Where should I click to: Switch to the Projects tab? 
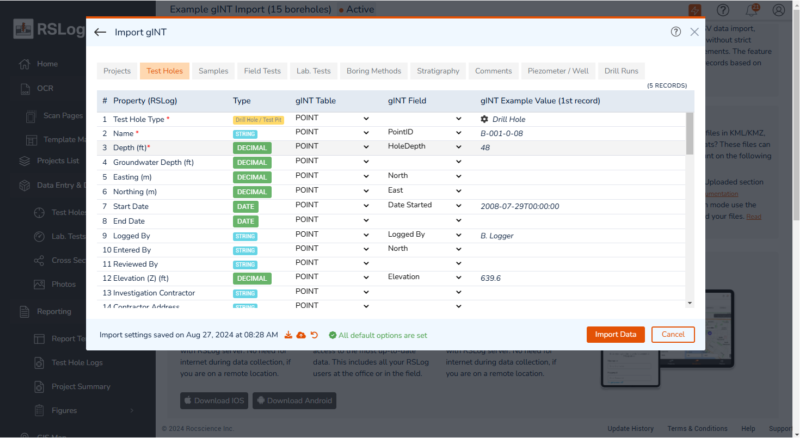click(117, 71)
